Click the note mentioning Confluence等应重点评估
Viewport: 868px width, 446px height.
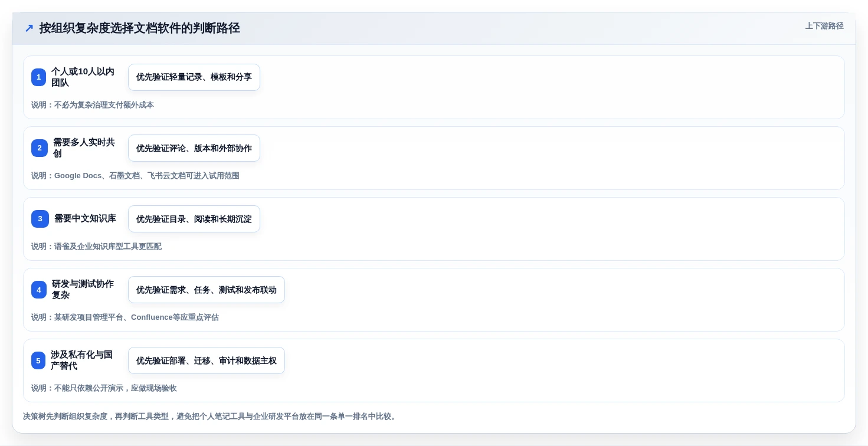[125, 317]
